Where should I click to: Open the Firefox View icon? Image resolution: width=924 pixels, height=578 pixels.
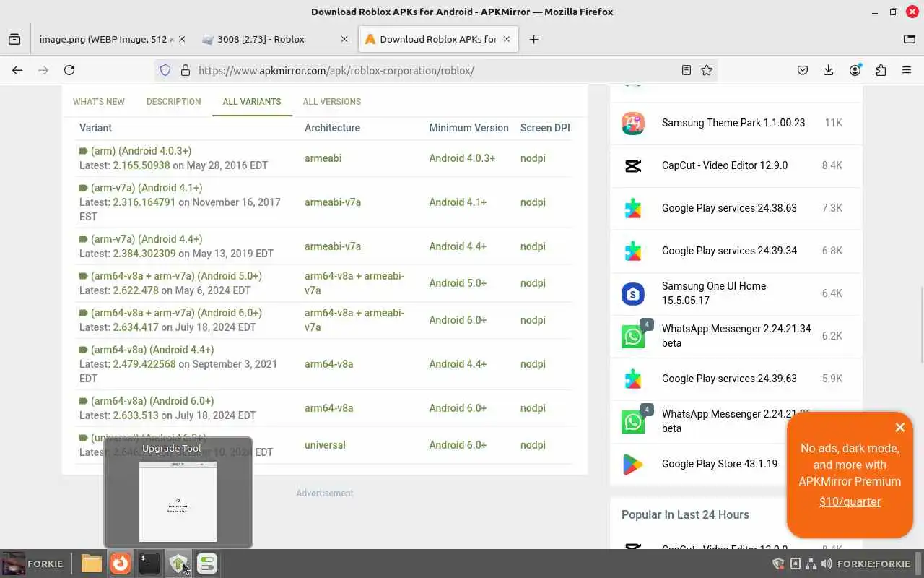tap(14, 39)
